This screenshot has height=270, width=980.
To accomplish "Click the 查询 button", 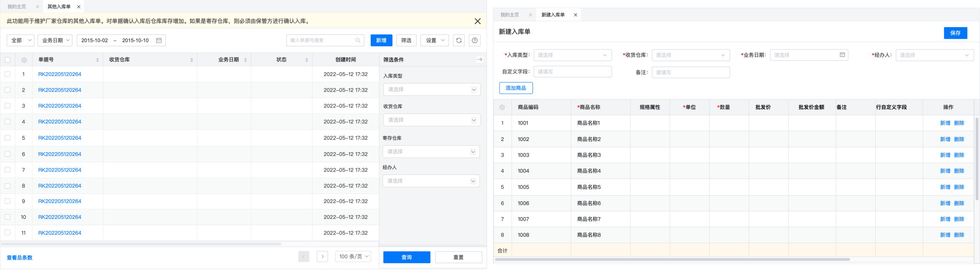I will (x=407, y=258).
